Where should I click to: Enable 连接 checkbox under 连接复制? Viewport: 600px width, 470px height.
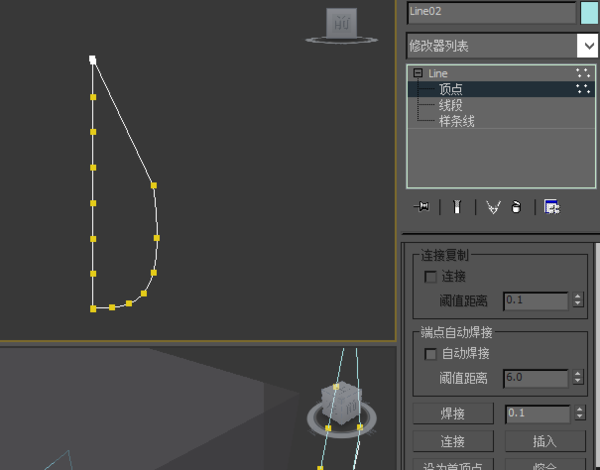point(430,277)
